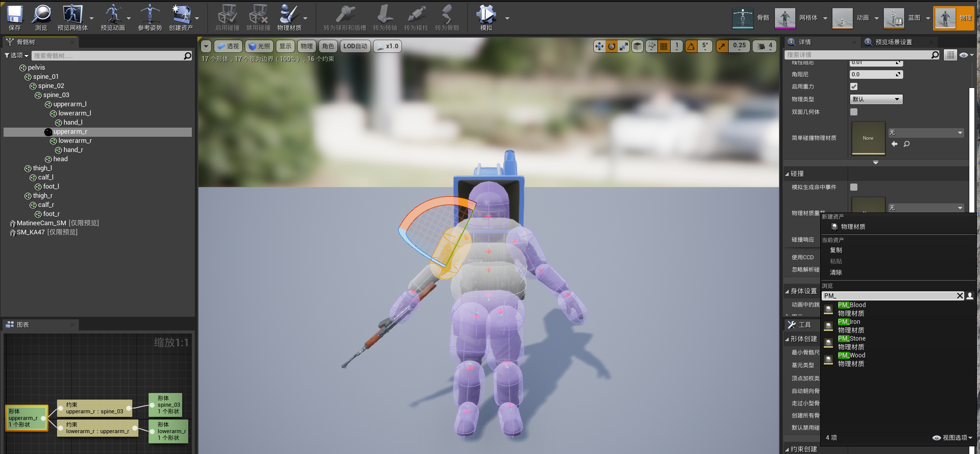Collapse the 碰撞 section
The height and width of the screenshot is (454, 980).
[x=787, y=174]
